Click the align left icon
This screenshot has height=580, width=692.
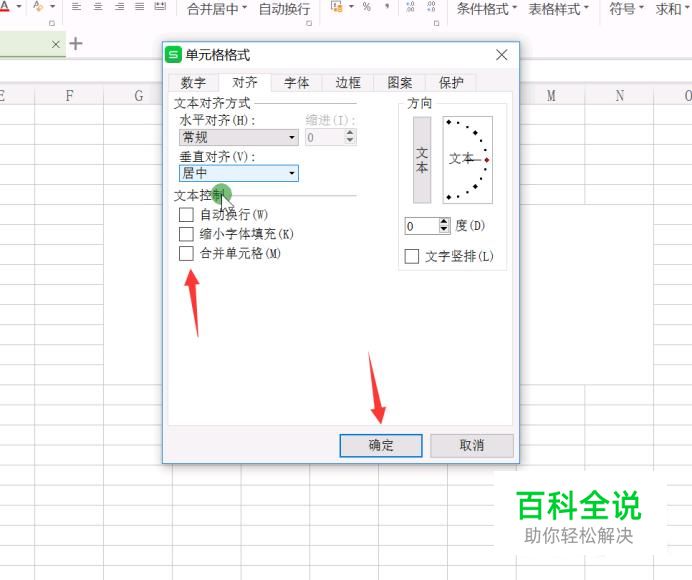pyautogui.click(x=76, y=7)
